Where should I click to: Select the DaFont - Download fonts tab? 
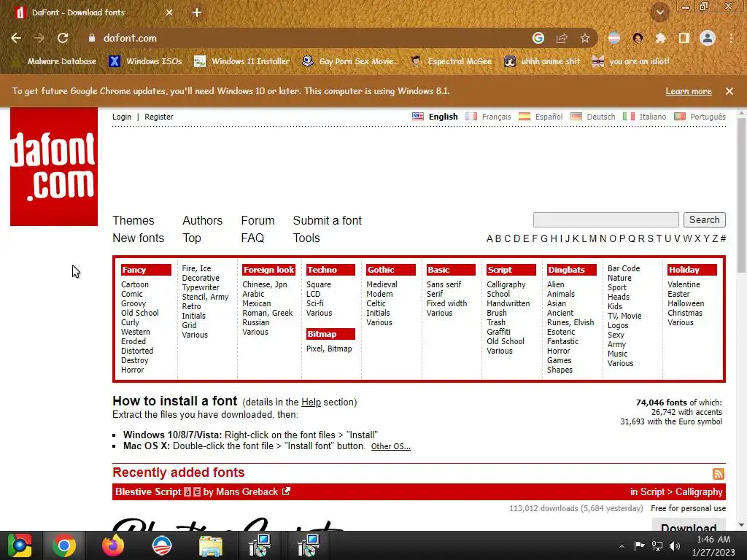click(x=90, y=12)
